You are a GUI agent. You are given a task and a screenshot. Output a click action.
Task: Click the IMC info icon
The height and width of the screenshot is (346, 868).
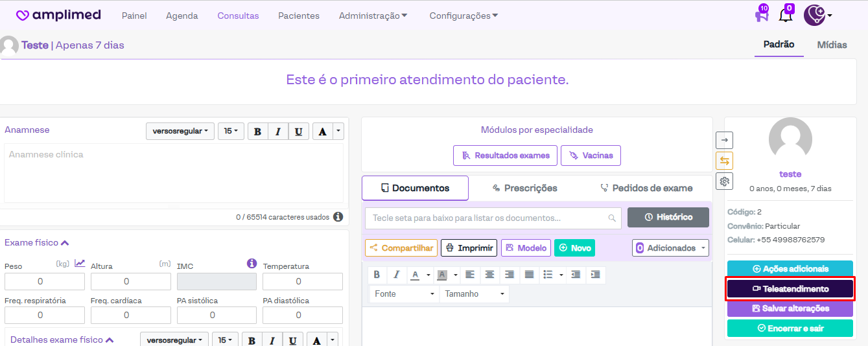(x=252, y=264)
